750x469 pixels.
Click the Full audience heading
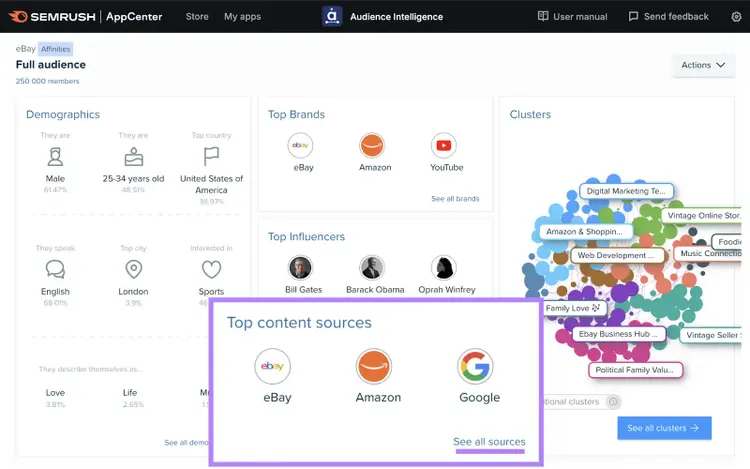51,65
